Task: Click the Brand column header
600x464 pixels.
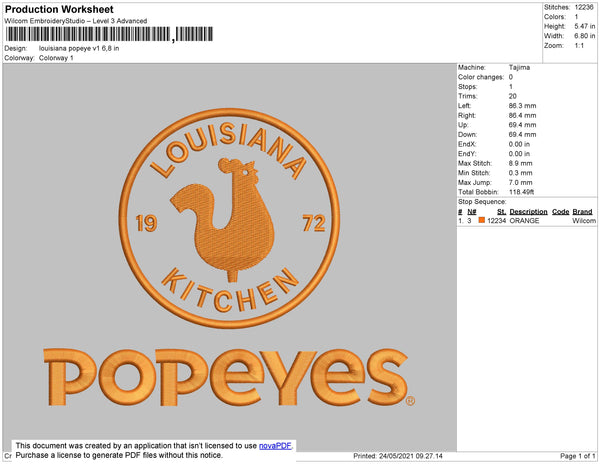Action: point(582,212)
